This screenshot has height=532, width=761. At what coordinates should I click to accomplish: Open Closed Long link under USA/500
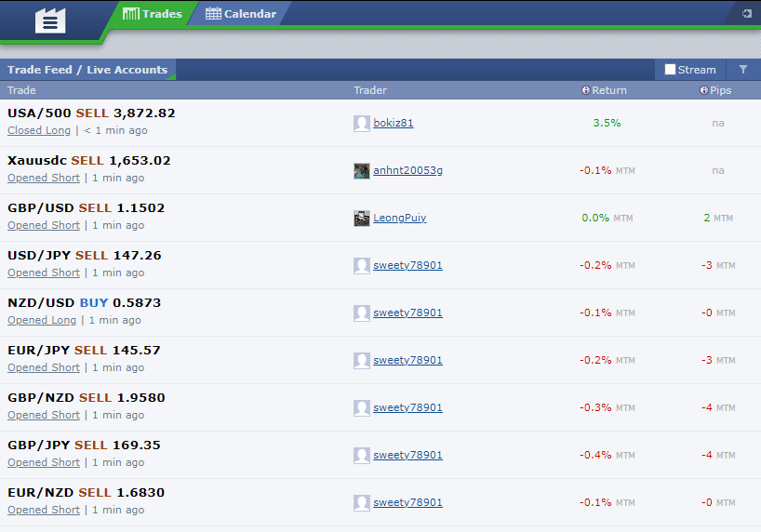pyautogui.click(x=39, y=130)
